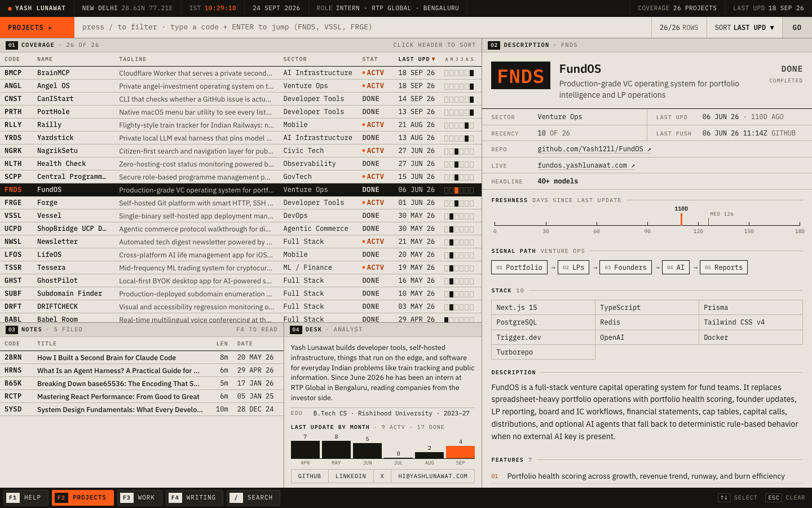
Task: Open the fundos.yashlunawat.com live link
Action: pyautogui.click(x=586, y=165)
